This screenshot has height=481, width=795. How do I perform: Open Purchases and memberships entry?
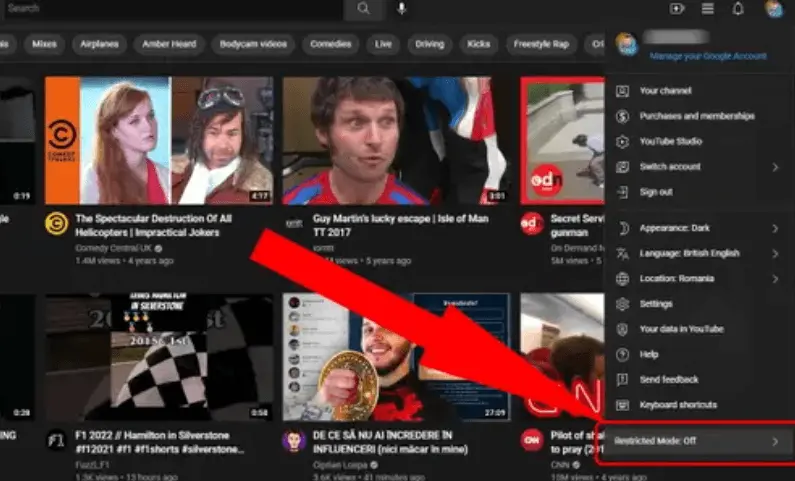pos(700,117)
